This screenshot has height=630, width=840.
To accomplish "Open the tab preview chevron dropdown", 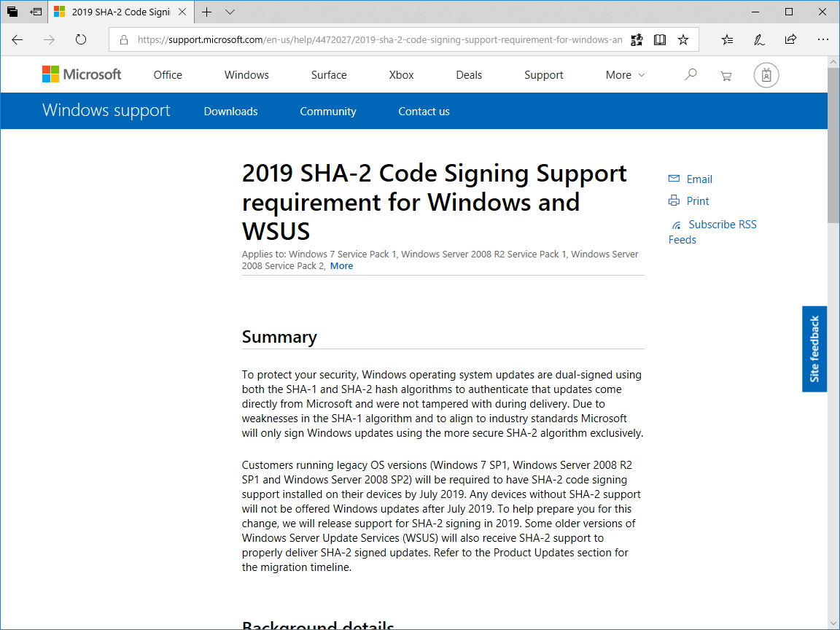I will (230, 12).
